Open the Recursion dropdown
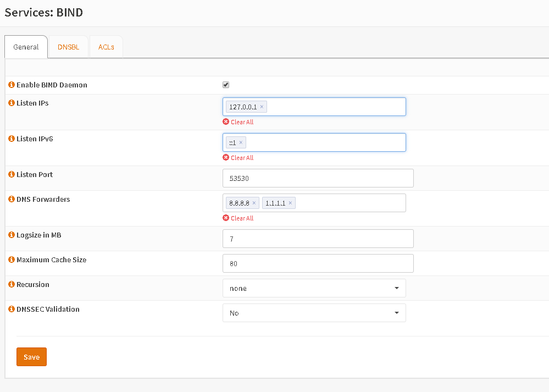This screenshot has width=549, height=392. click(314, 288)
